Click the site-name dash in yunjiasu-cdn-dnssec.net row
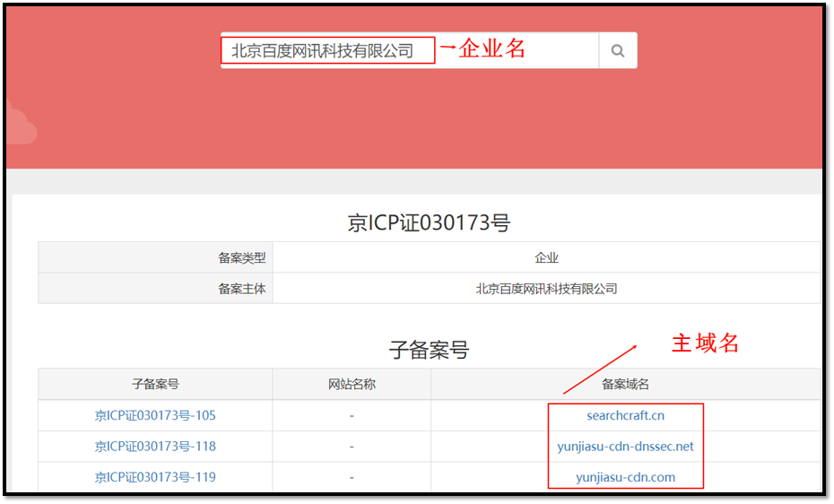834x504 pixels. tap(352, 447)
